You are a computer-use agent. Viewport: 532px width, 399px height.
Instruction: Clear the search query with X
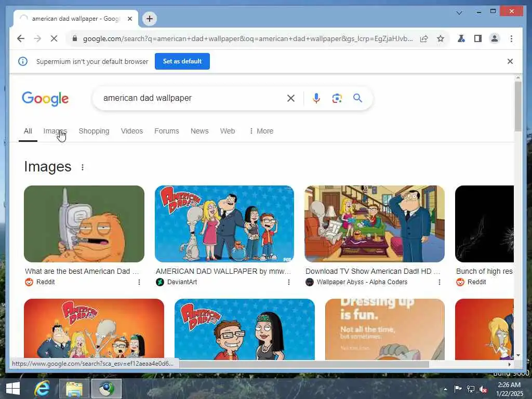coord(291,98)
